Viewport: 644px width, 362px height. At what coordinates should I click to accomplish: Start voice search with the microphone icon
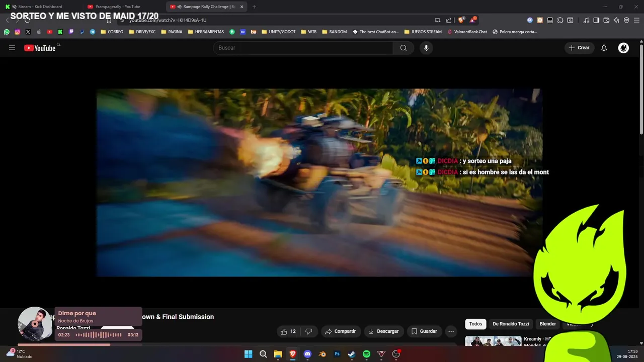[426, 48]
